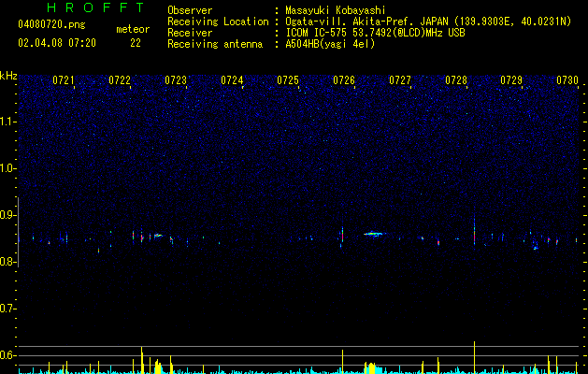Click the 0.7 kHz axis label
Viewport: 588px width, 374px height.
point(7,309)
